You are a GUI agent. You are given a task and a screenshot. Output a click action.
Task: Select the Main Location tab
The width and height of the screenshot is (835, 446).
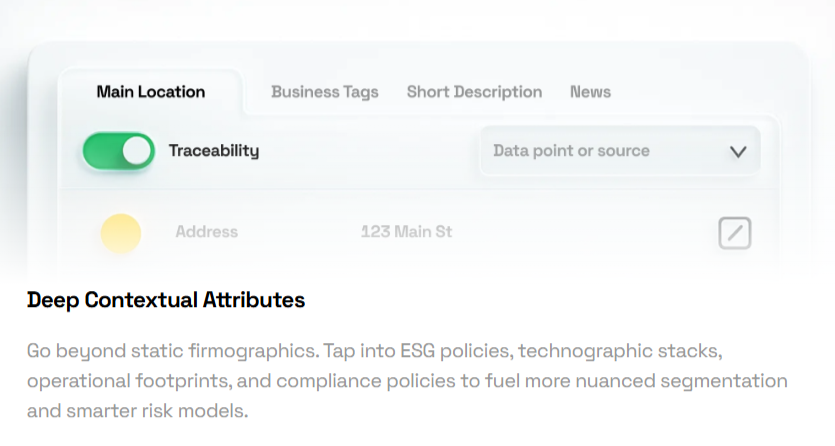pyautogui.click(x=151, y=92)
